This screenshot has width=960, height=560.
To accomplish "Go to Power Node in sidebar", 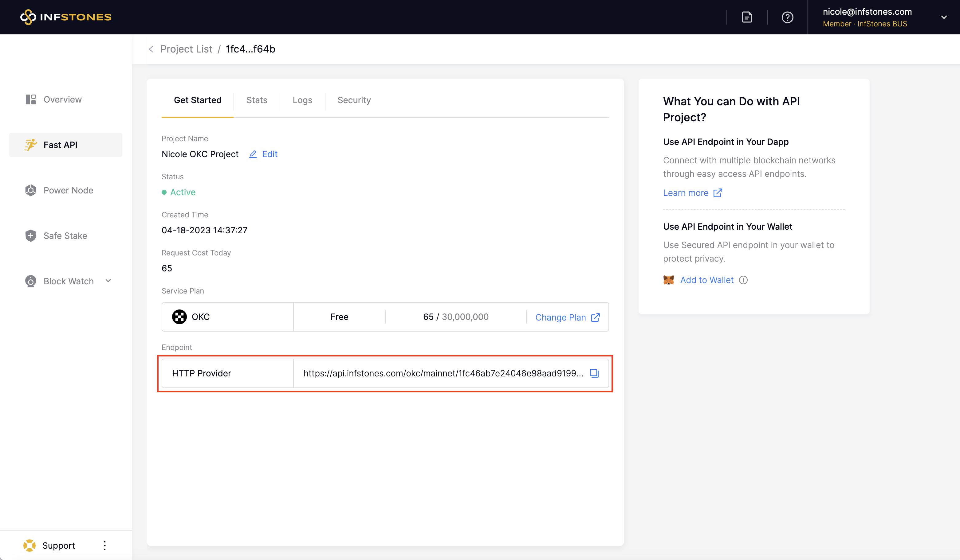I will 68,190.
